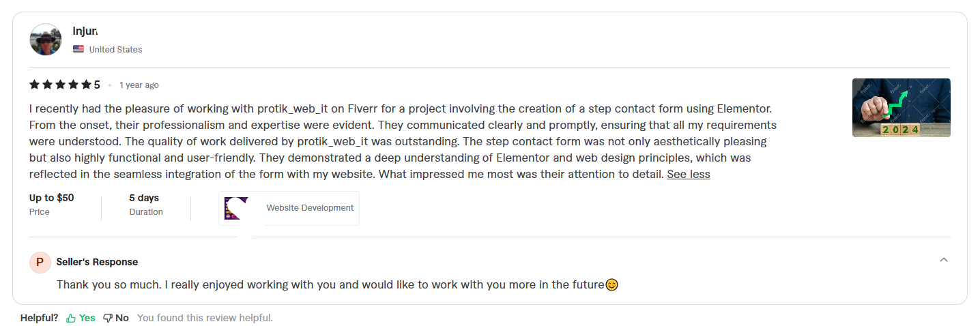Open the 2024 review image thumbnail
The width and height of the screenshot is (980, 326).
[x=901, y=108]
